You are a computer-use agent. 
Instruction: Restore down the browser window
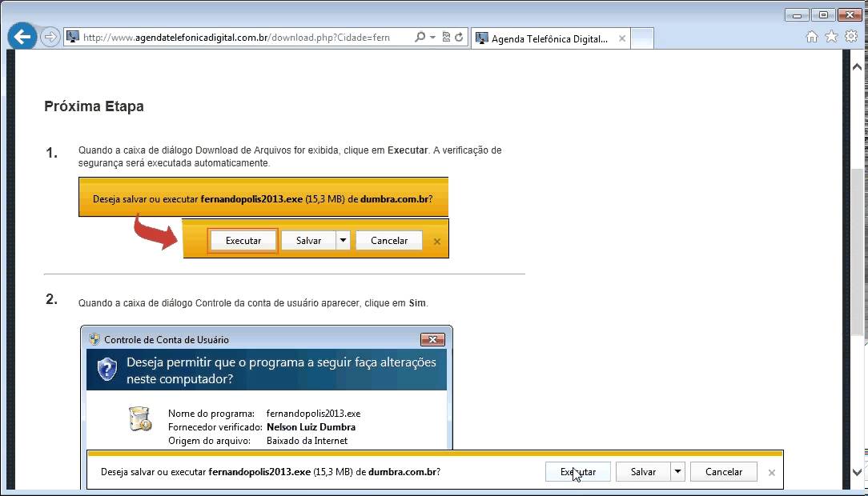[x=823, y=15]
